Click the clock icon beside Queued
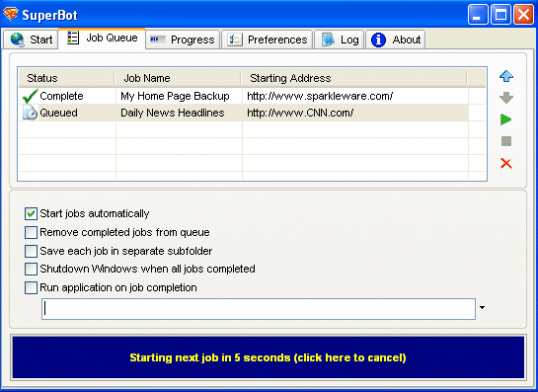 coord(31,113)
